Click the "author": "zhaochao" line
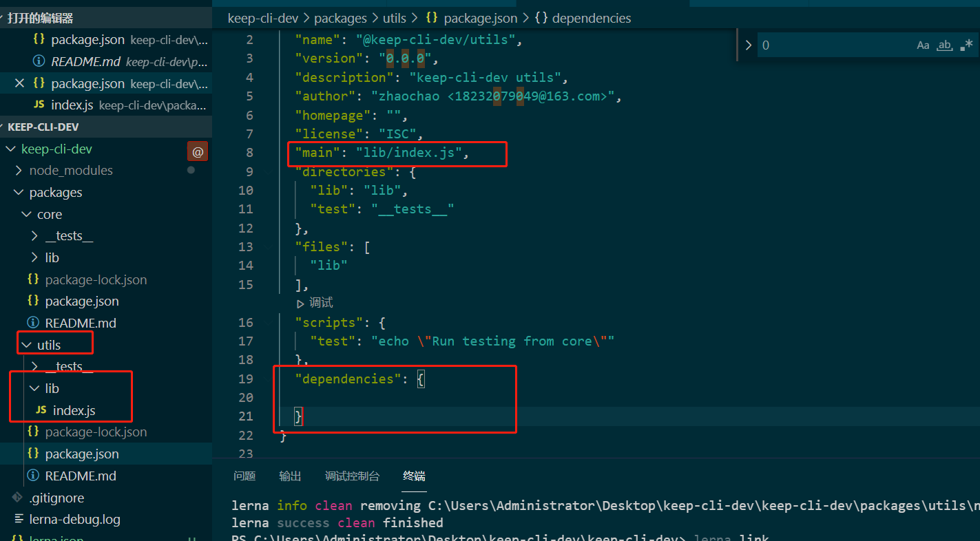The height and width of the screenshot is (541, 980). (458, 96)
